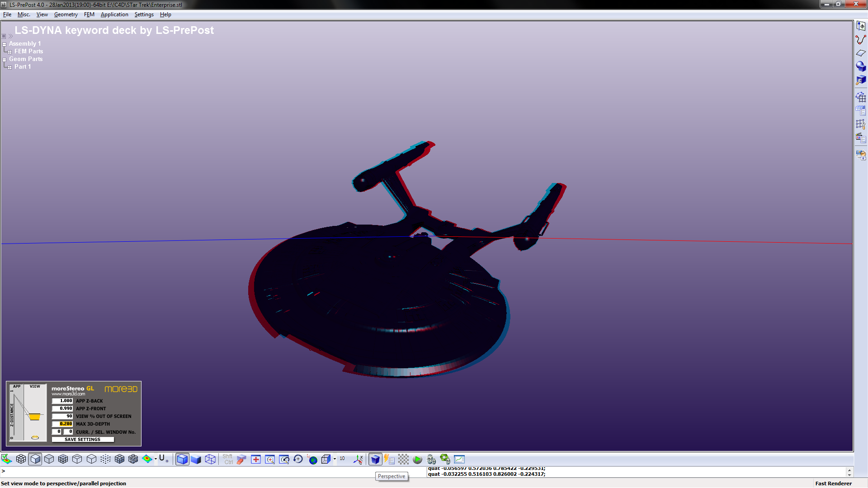Select the hidden-line cube display mode
Screen dimensions: 868x488
[x=49, y=459]
